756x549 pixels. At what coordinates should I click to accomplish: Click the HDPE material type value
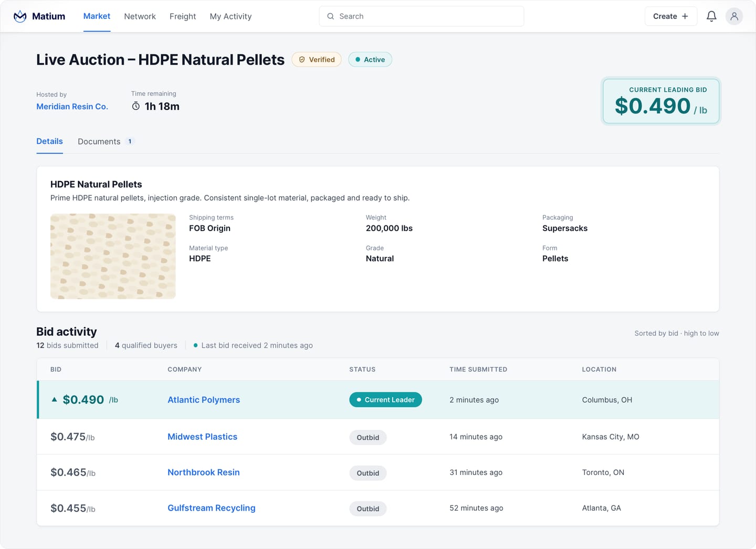(199, 258)
